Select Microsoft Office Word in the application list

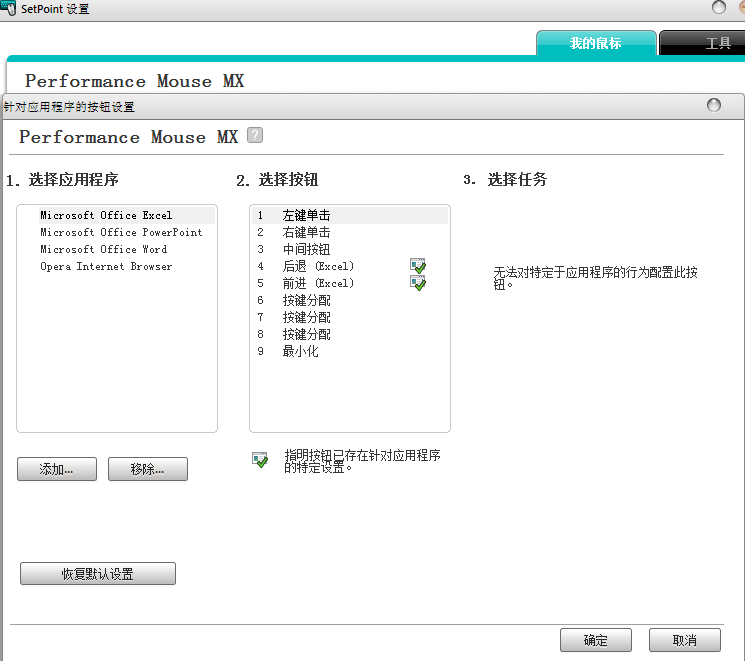127,249
